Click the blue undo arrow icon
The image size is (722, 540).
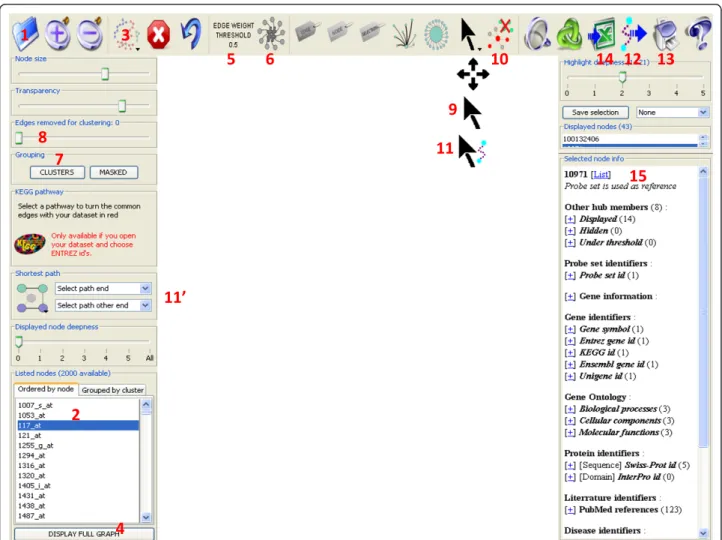coord(191,34)
